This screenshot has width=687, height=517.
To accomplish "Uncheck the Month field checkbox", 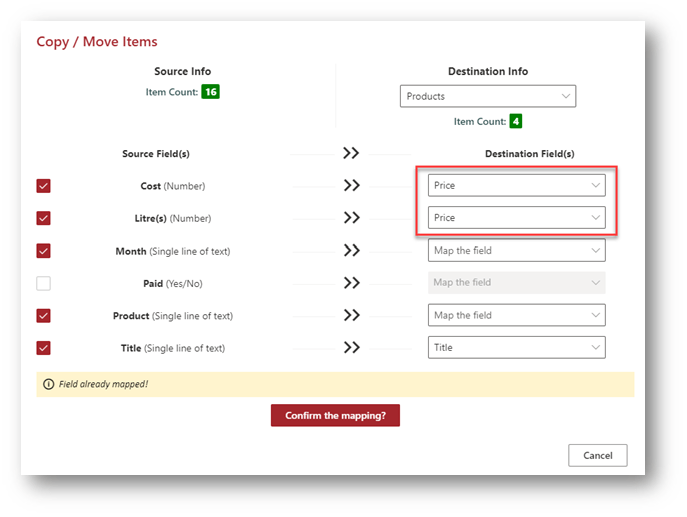I will tap(43, 251).
